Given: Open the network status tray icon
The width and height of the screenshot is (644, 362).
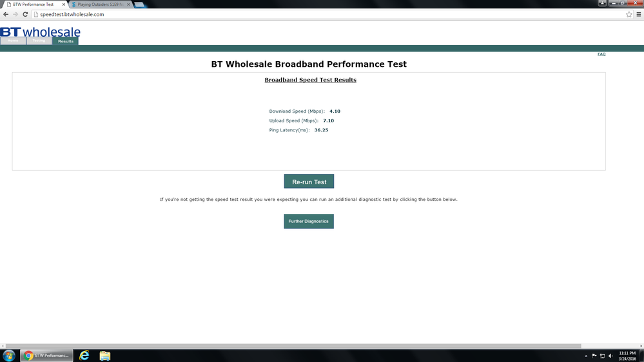Looking at the screenshot, I should click(603, 356).
